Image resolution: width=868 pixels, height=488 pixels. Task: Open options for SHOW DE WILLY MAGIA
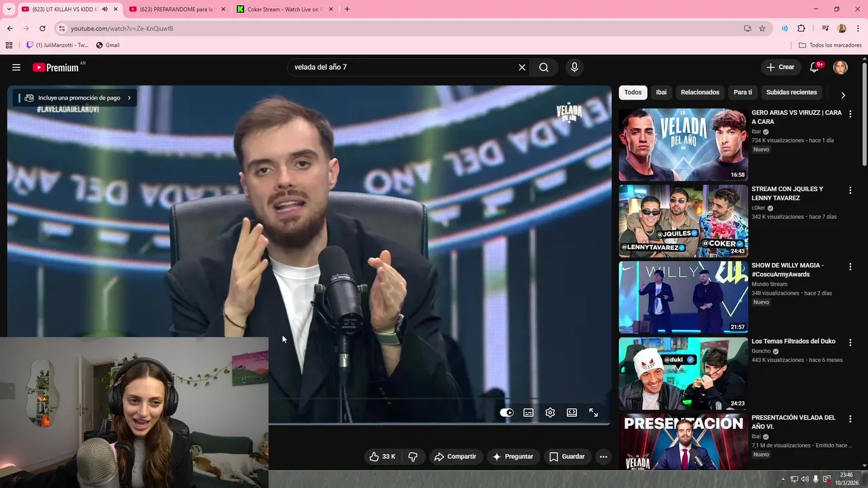(x=850, y=267)
